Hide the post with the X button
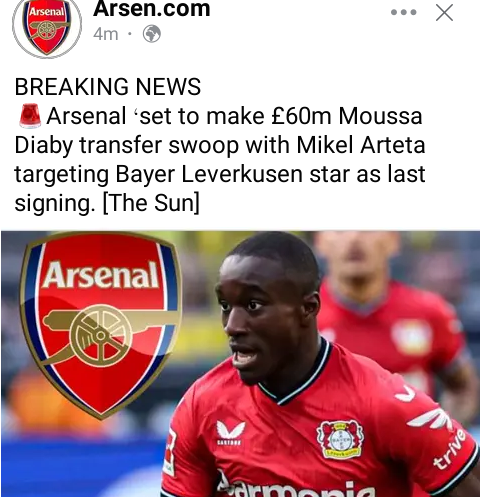480x497 pixels. 444,13
